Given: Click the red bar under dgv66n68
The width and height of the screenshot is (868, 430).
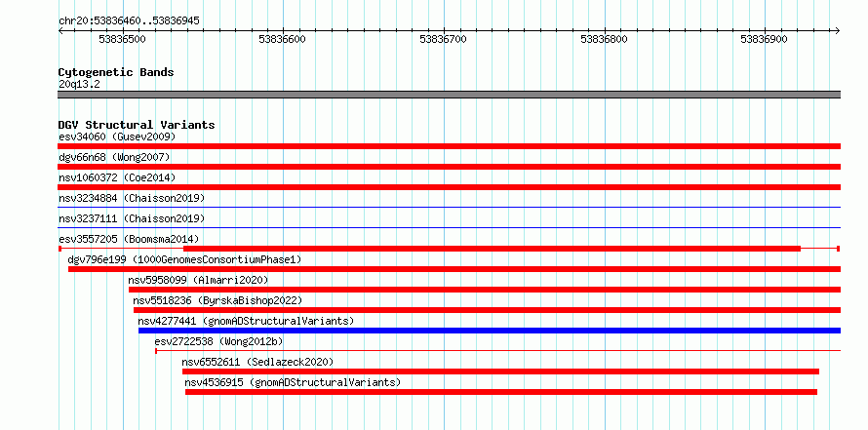Looking at the screenshot, I should (449, 167).
